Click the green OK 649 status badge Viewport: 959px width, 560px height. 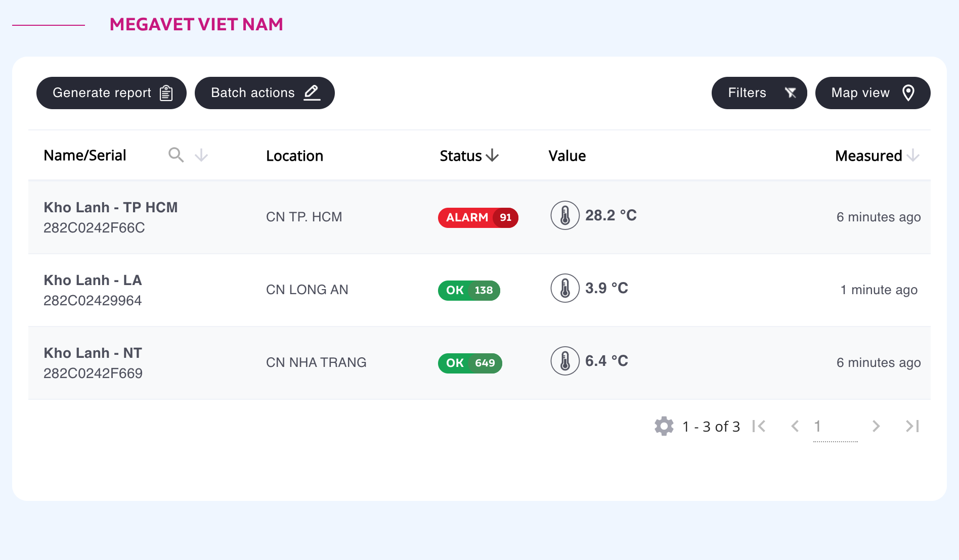[470, 363]
